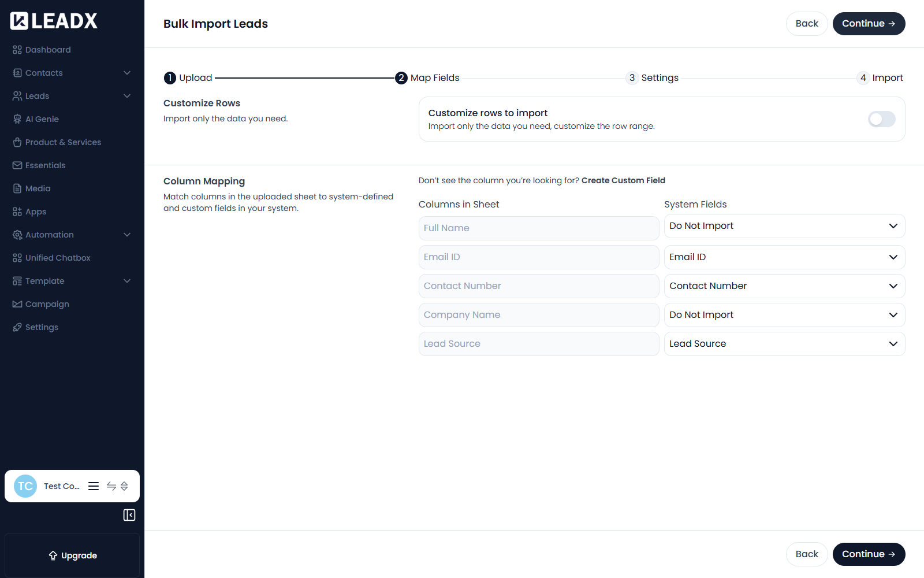Expand the Automation submenu chevron
The width and height of the screenshot is (924, 578).
point(127,235)
